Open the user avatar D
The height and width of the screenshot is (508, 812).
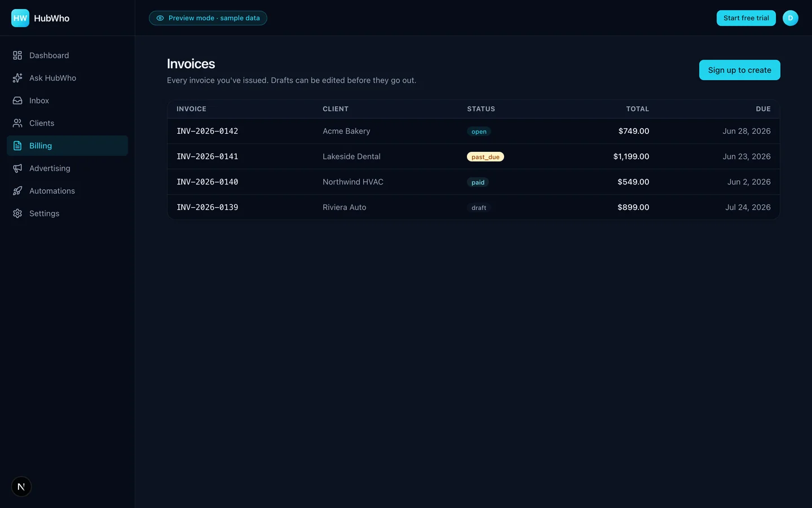tap(791, 18)
